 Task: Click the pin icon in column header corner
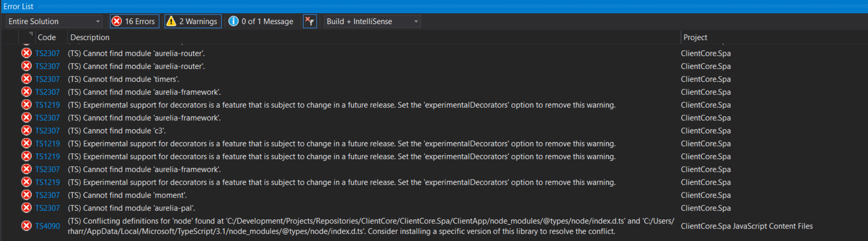31,34
